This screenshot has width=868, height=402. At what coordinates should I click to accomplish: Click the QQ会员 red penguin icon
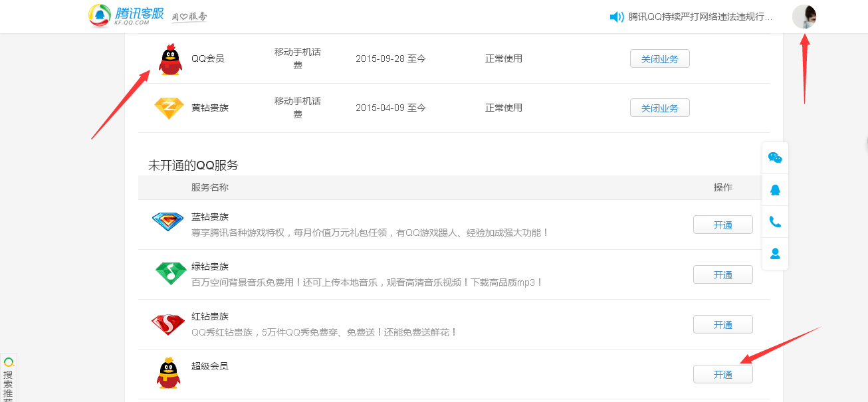click(171, 59)
